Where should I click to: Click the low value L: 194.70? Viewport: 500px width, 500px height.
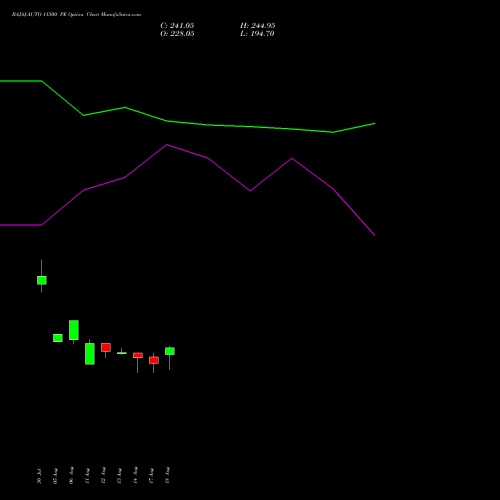(x=257, y=34)
